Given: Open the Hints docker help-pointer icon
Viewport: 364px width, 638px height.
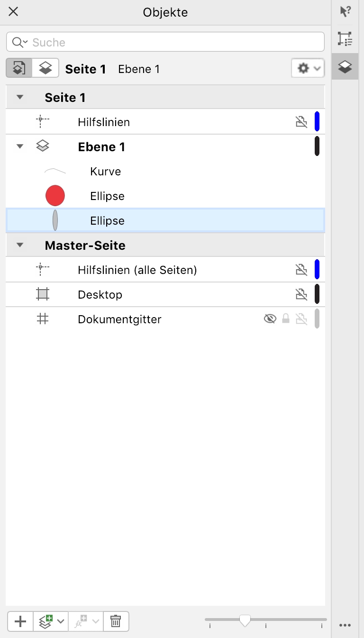Looking at the screenshot, I should [346, 12].
